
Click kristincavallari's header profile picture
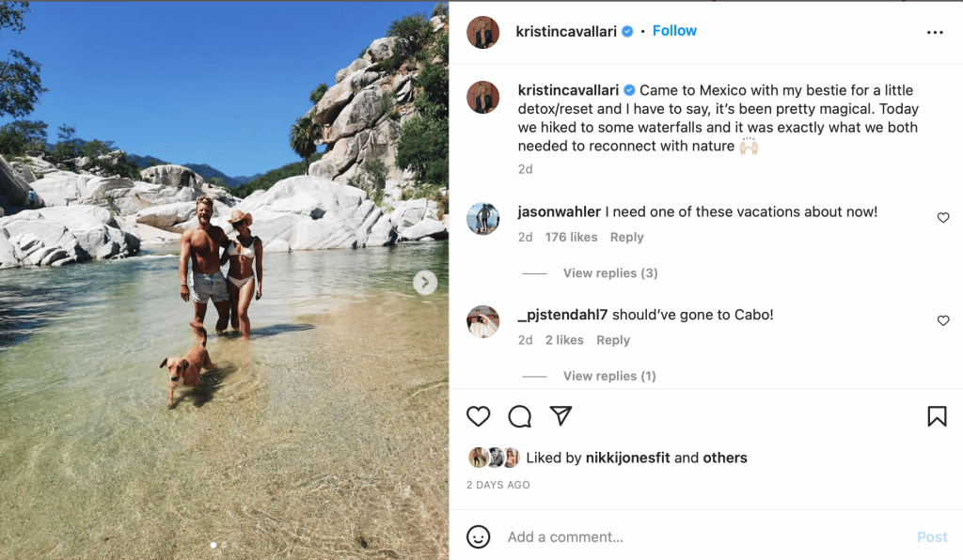pos(483,32)
